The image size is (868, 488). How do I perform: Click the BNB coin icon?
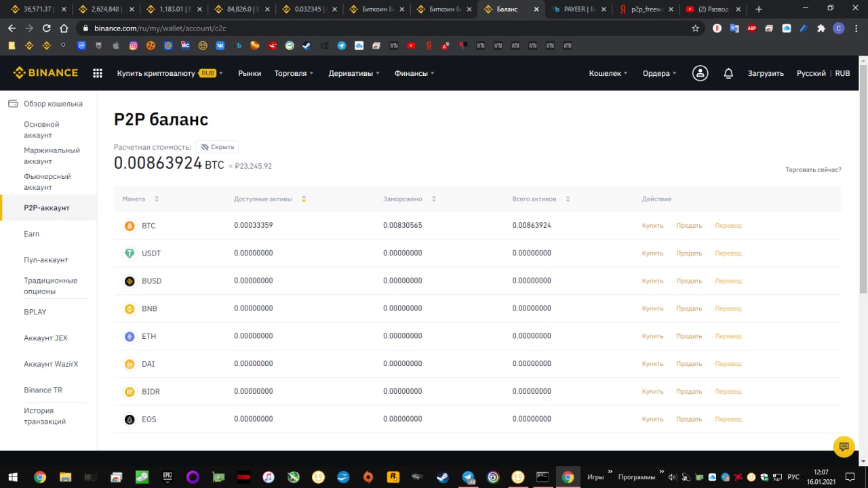pyautogui.click(x=130, y=309)
